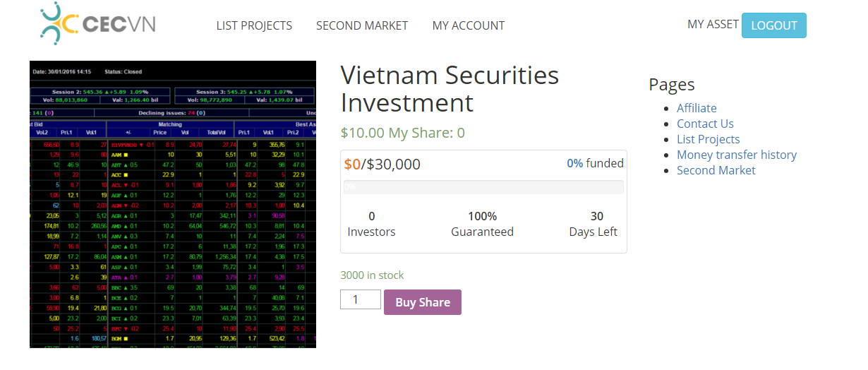Click the 30 Days Left counter
Screen dimensions: 868x370
coord(593,224)
